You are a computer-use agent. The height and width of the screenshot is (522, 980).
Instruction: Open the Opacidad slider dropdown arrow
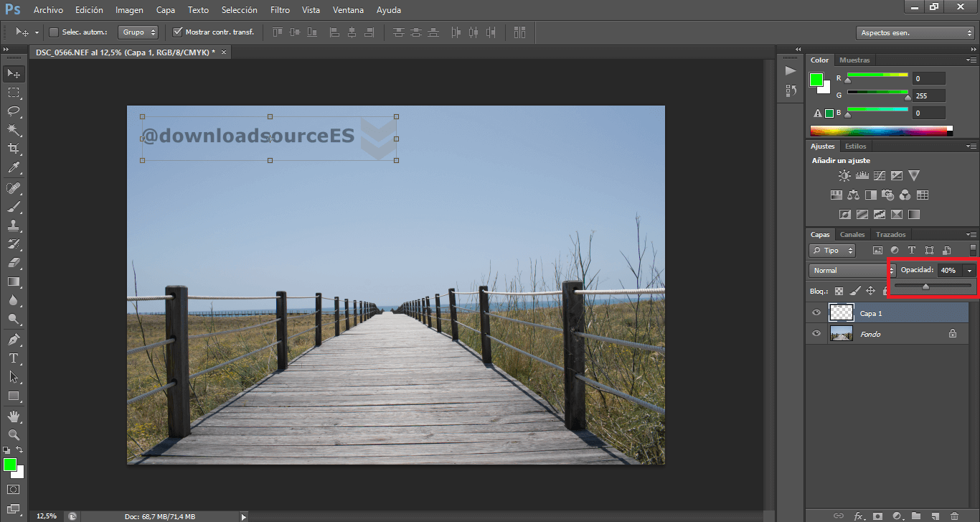pos(970,271)
